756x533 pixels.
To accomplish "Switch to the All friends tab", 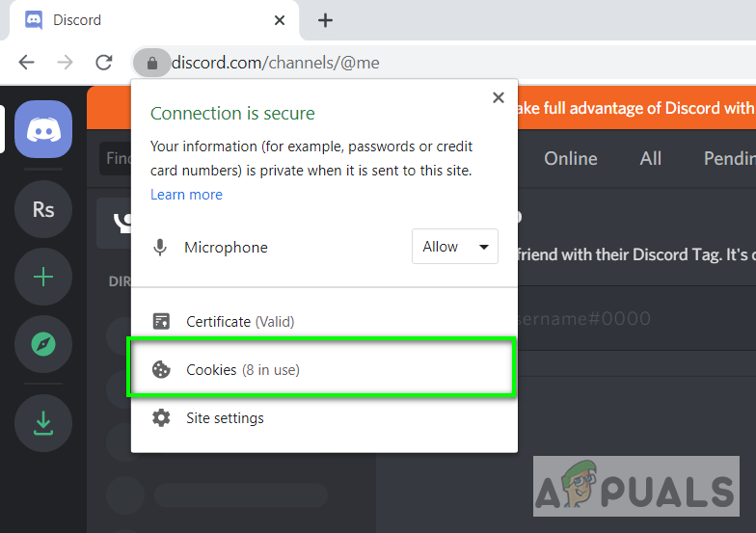I will point(650,158).
